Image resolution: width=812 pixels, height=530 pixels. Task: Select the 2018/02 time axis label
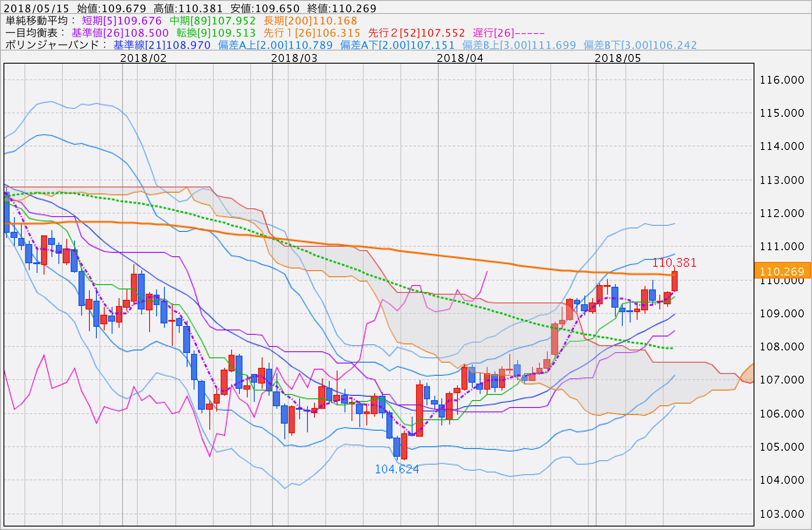pos(143,58)
